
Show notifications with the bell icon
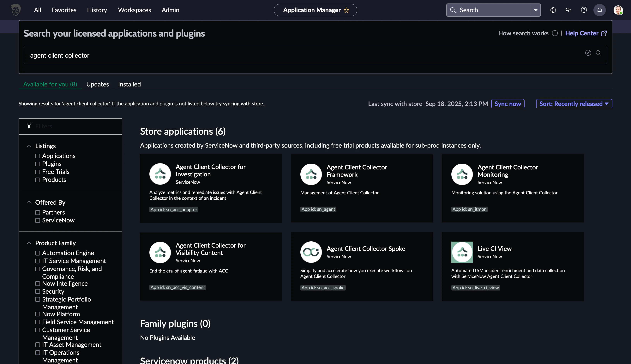(600, 10)
